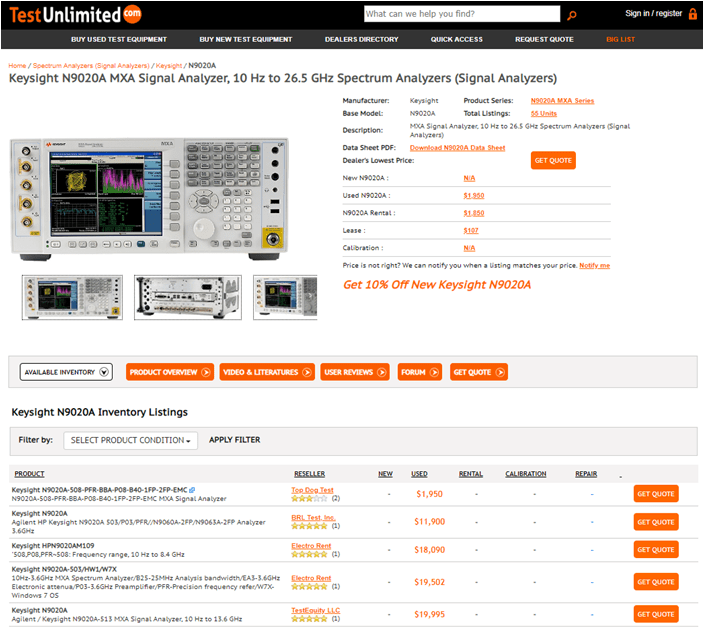Select first front-view thumbnail
Viewport: 704px width, 628px height.
tap(72, 297)
